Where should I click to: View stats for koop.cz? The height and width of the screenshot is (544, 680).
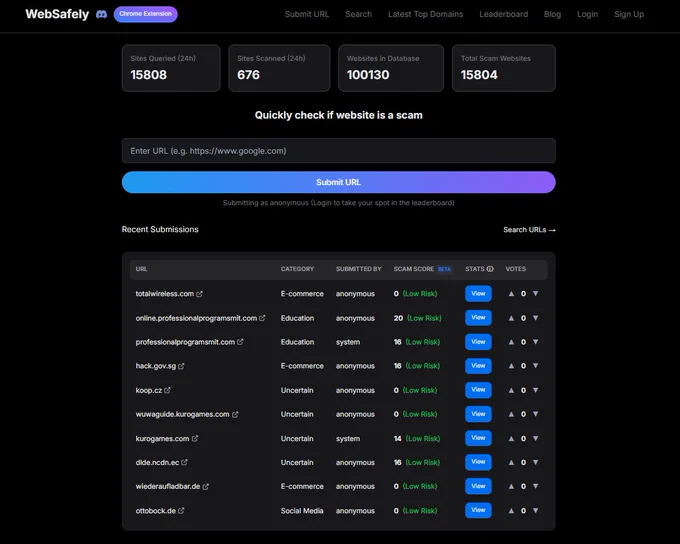point(478,390)
